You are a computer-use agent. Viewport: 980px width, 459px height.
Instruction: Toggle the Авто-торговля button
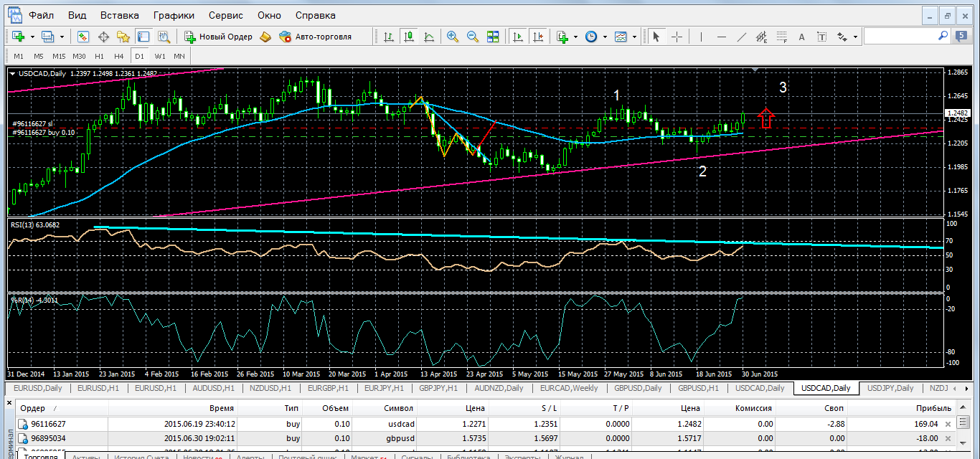315,37
